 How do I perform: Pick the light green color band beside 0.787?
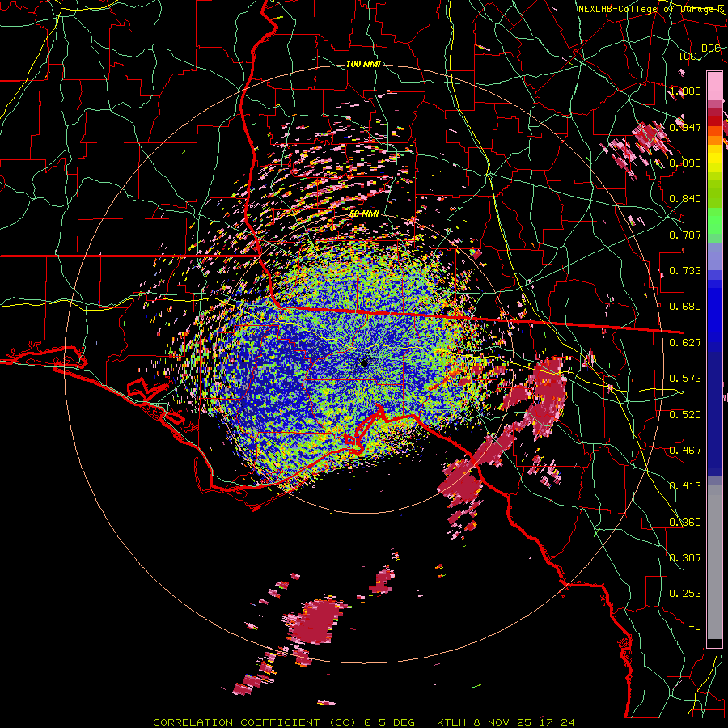pos(714,221)
